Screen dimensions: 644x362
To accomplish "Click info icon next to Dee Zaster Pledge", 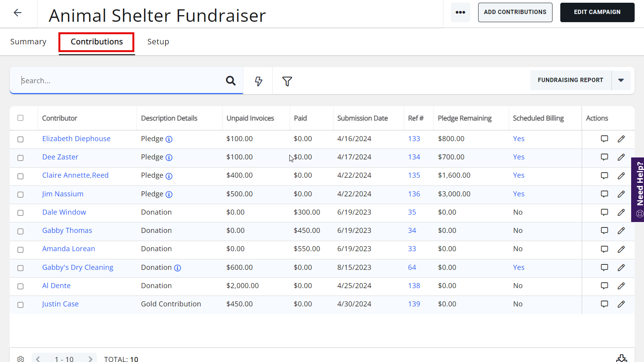I will [x=169, y=157].
